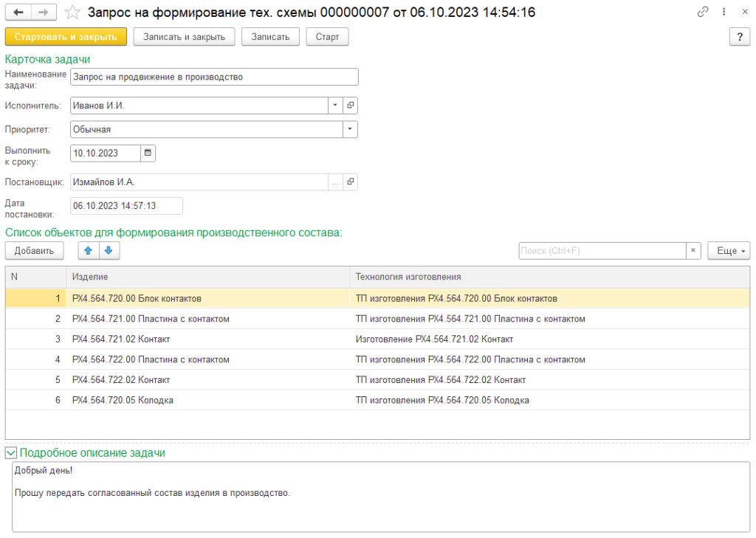
Task: Open the Приоритет dropdown
Action: pyautogui.click(x=350, y=129)
